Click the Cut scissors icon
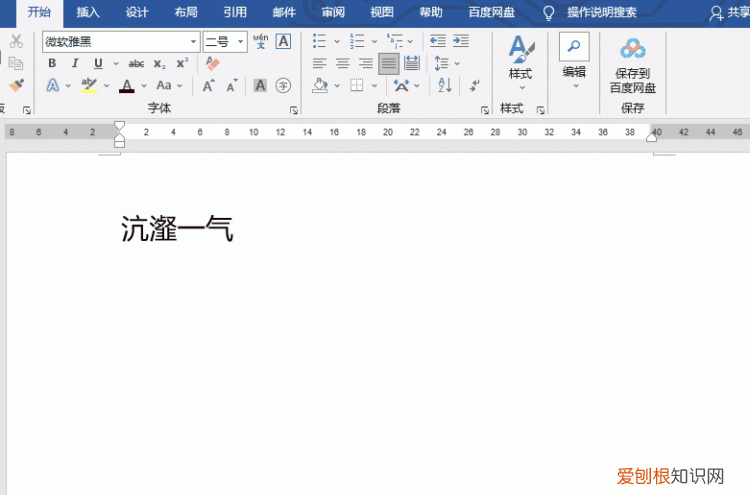Screen dimensions: 750x495 click(16, 41)
